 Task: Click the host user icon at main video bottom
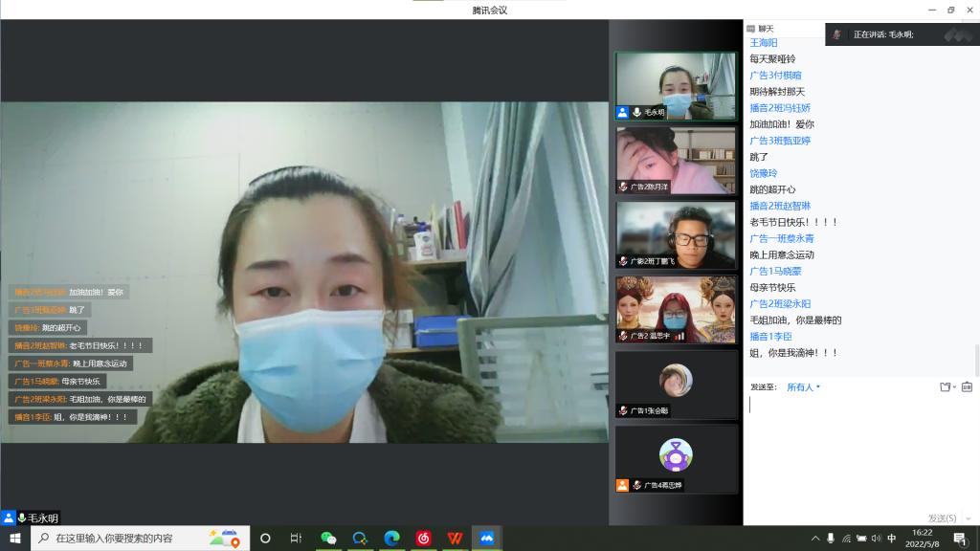click(8, 518)
